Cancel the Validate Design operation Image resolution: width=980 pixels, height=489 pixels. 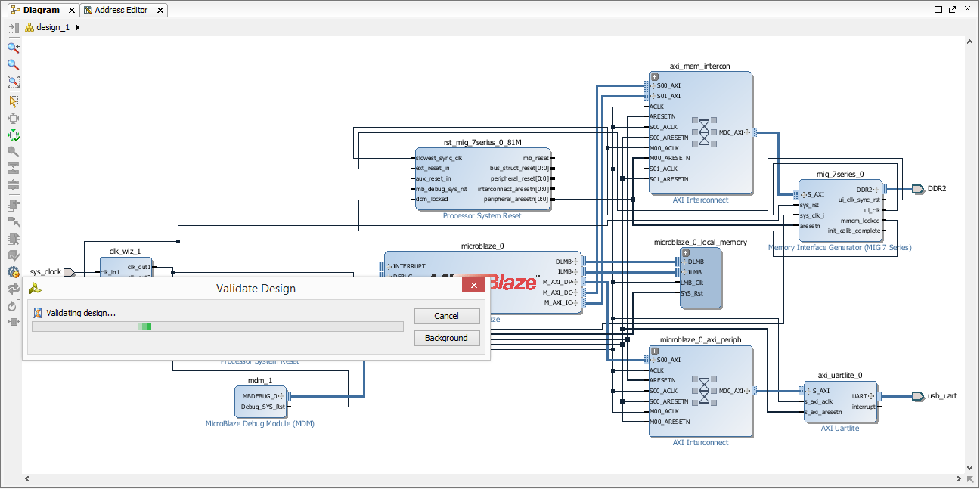click(447, 316)
